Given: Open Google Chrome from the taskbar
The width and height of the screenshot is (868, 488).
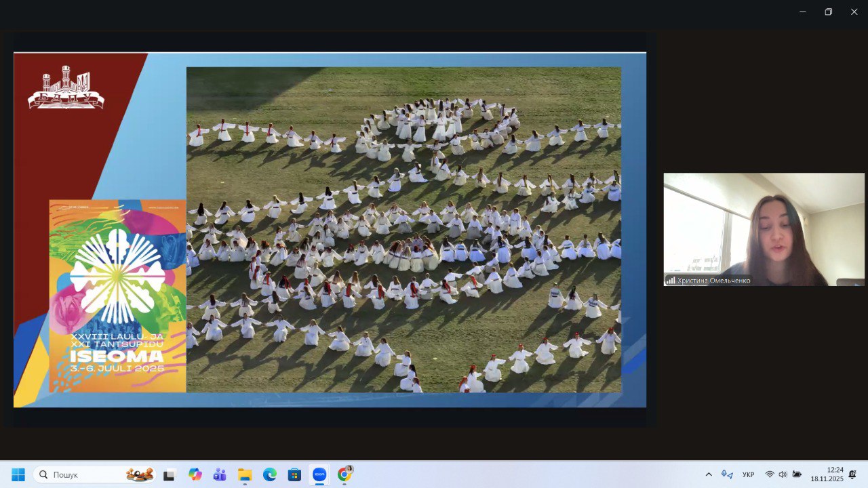Looking at the screenshot, I should (344, 474).
